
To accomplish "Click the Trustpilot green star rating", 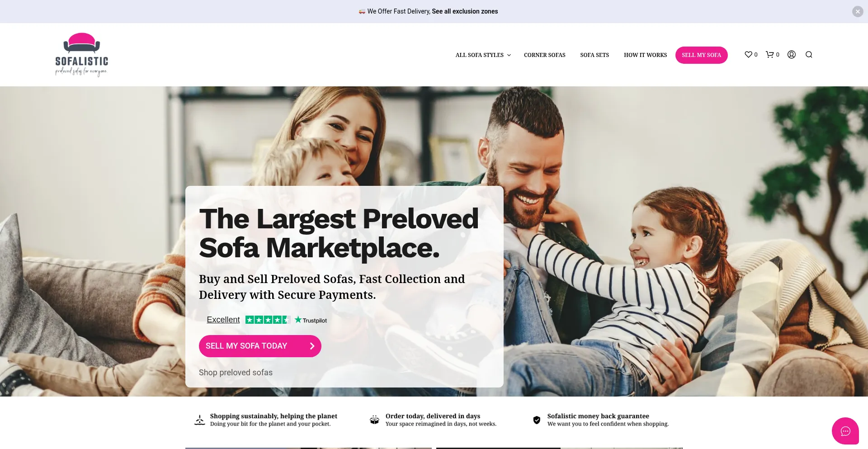I will pos(268,320).
